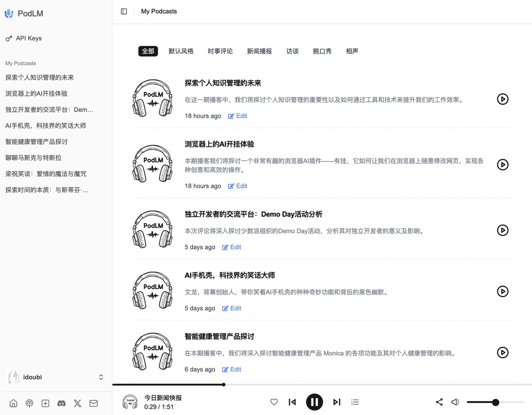
Task: Open the playback queue list icon
Action: [355, 402]
